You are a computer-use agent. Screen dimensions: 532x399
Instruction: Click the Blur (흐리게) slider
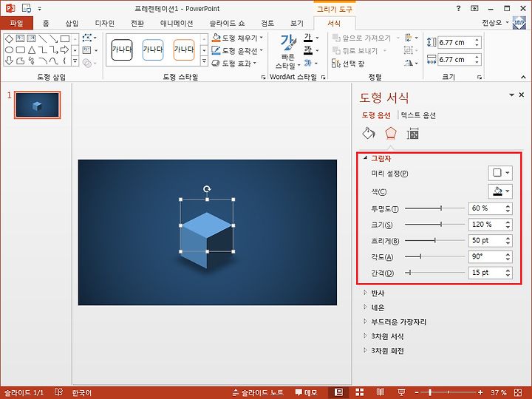[434, 241]
